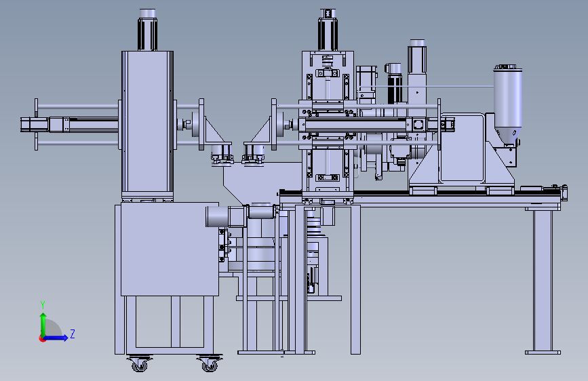Click the red origin ball of the triad
Viewport: 588px width, 381px height.
42,338
